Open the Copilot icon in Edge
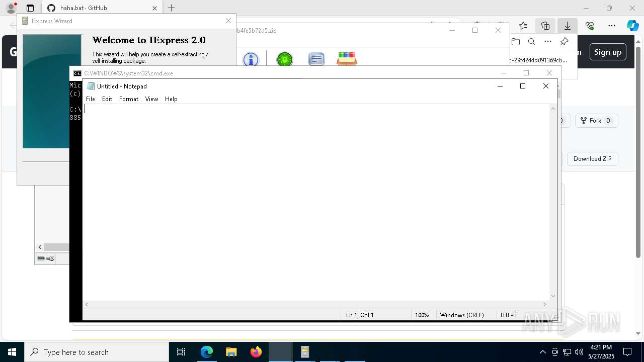 tap(632, 26)
